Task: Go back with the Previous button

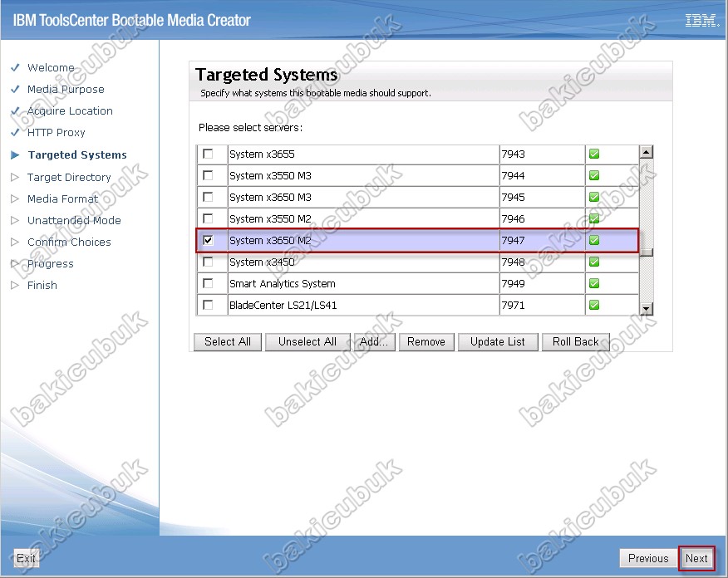Action: point(648,558)
